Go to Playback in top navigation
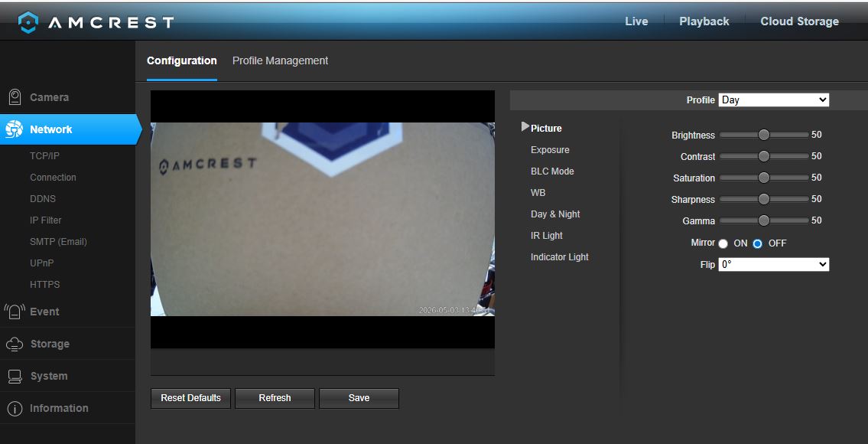 pyautogui.click(x=704, y=21)
